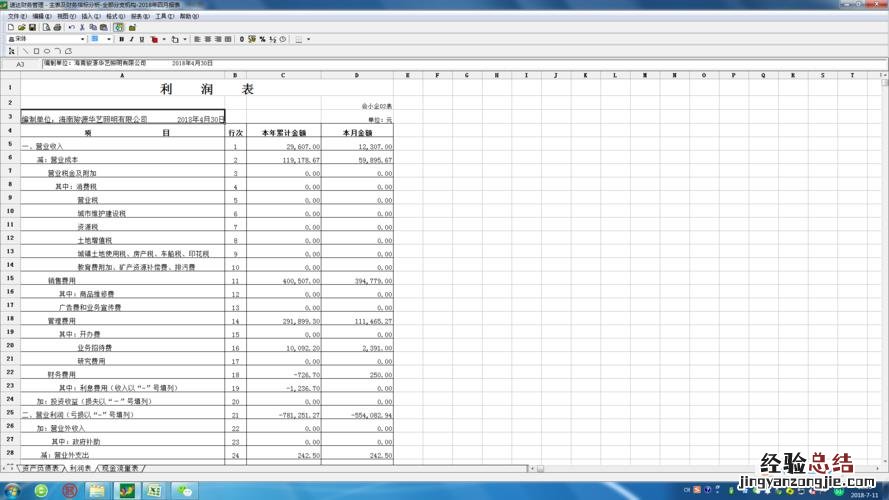Click the cell borders icon

[x=299, y=39]
